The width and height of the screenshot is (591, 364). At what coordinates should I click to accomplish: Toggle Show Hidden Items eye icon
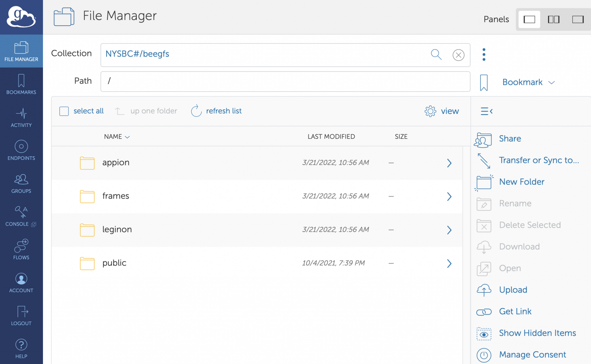tap(484, 334)
